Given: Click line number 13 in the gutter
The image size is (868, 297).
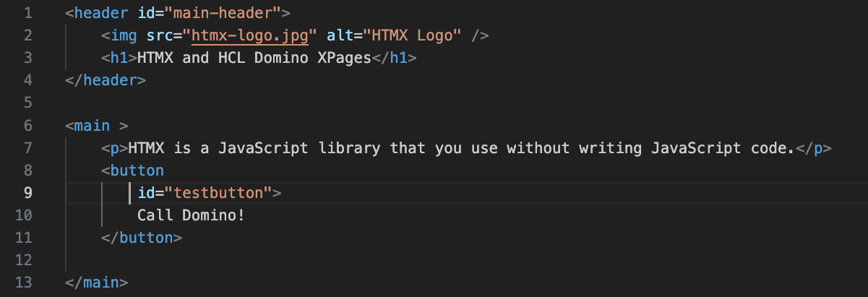Looking at the screenshot, I should [24, 283].
